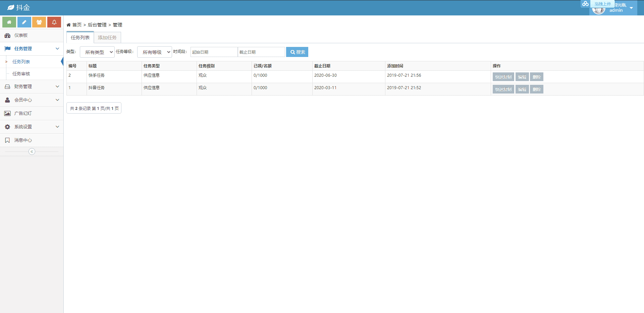
Task: Expand the 会员中心 sidebar section
Action: (32, 100)
